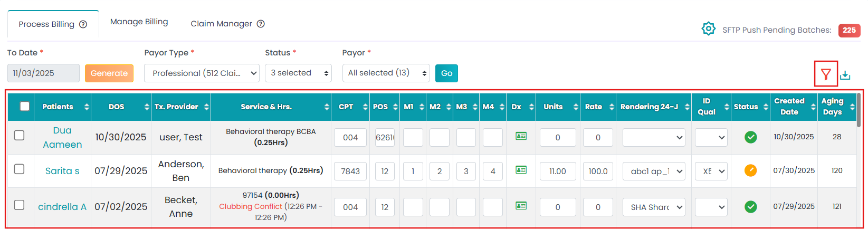Select the checkbox for cindrella A
The image size is (868, 229).
[19, 205]
